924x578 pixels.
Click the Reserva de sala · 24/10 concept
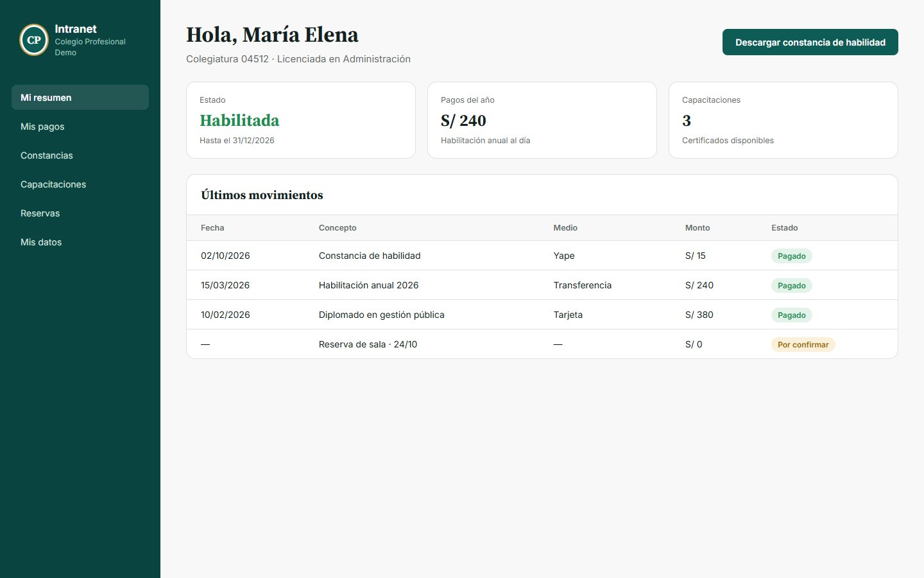368,344
